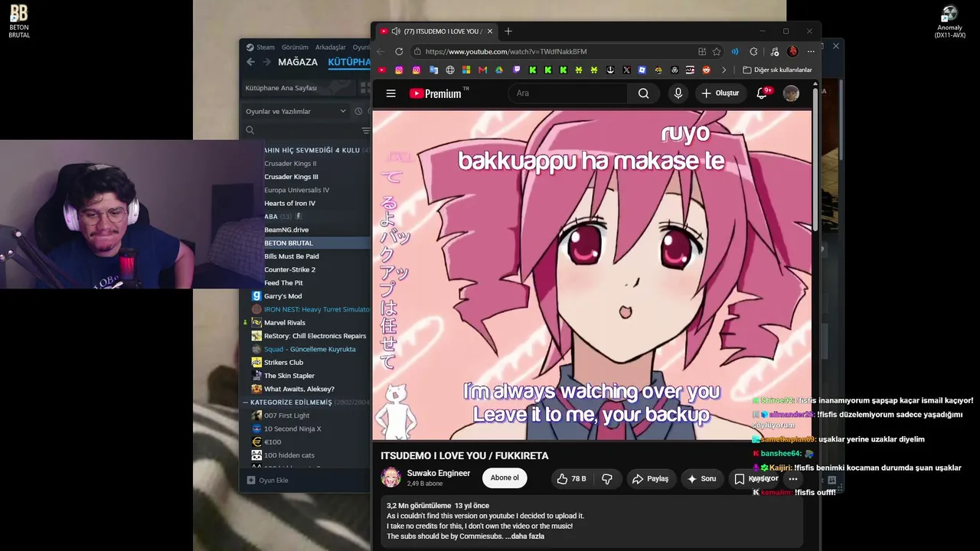Open browser extensions puzzle icon
Viewport: 980px width, 551px height.
point(753,51)
